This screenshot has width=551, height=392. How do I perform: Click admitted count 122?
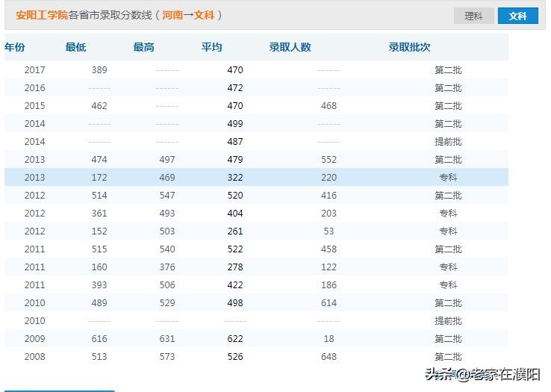pyautogui.click(x=329, y=267)
